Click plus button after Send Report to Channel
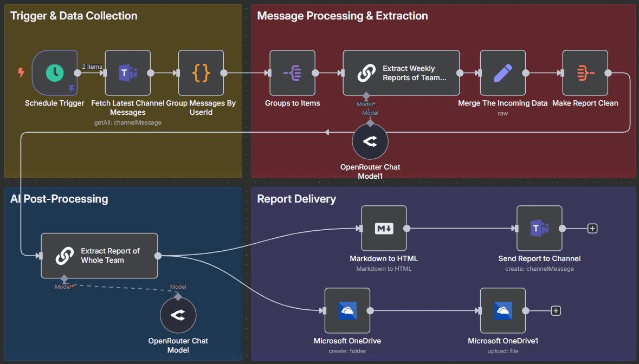The image size is (639, 364). (x=592, y=229)
